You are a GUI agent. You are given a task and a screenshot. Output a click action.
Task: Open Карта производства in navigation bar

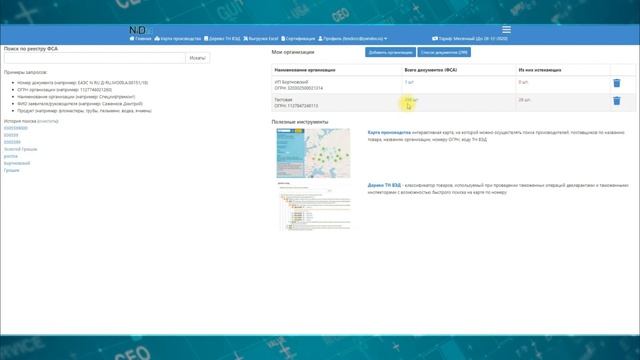pos(178,38)
